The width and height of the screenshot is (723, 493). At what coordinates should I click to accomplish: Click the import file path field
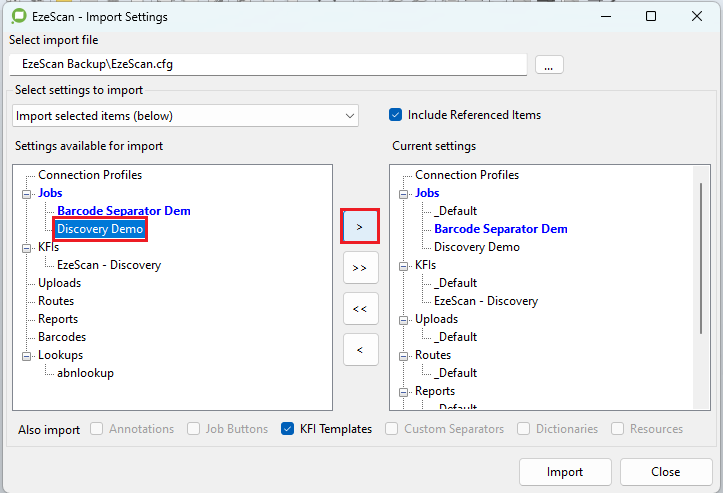[268, 64]
